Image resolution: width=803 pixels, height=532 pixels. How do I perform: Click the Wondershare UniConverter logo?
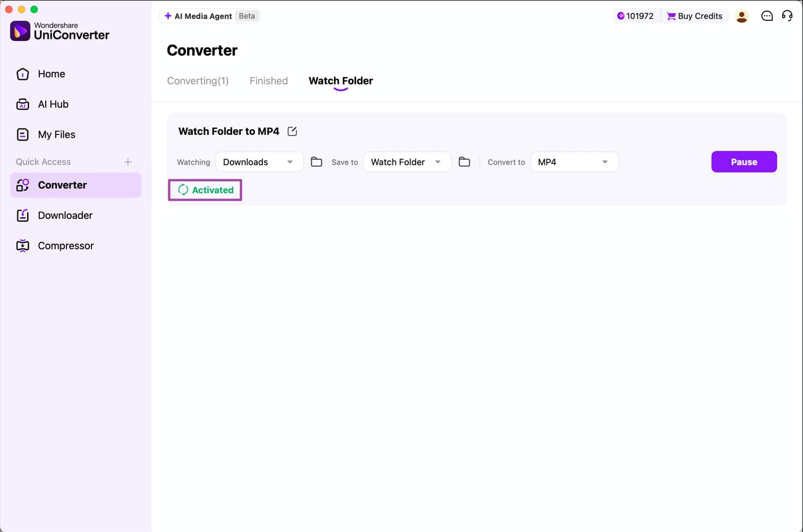tap(60, 31)
